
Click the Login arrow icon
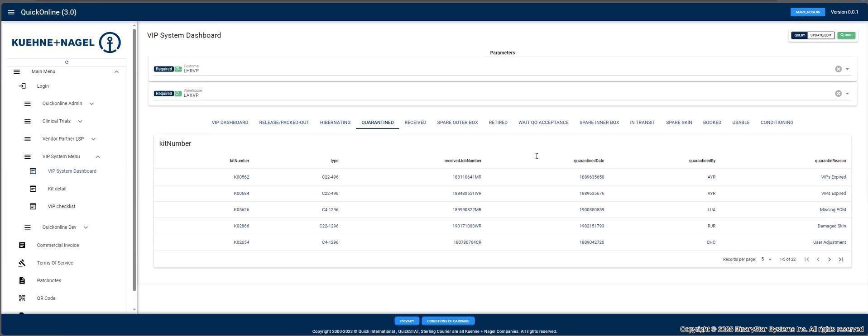(x=22, y=86)
